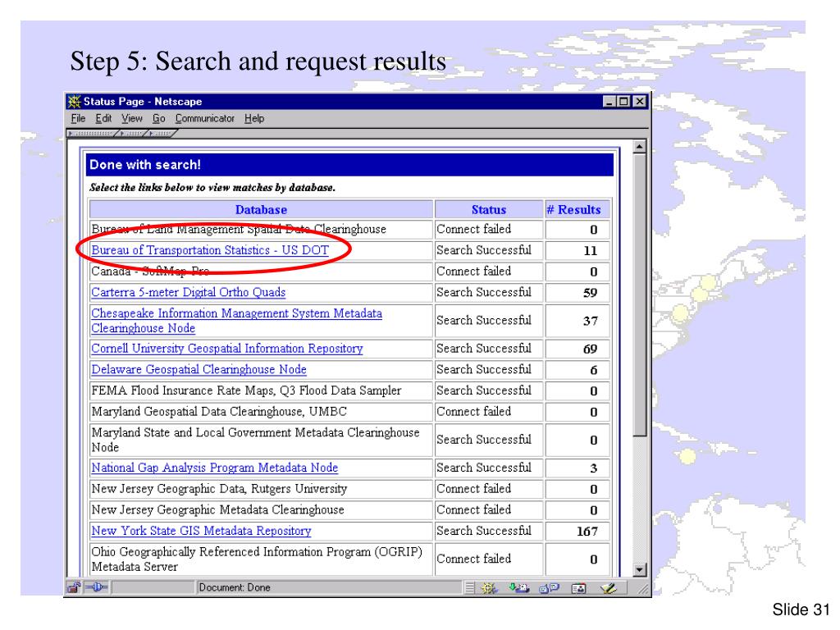Open the Mailbox icon in component bar

pos(518,588)
